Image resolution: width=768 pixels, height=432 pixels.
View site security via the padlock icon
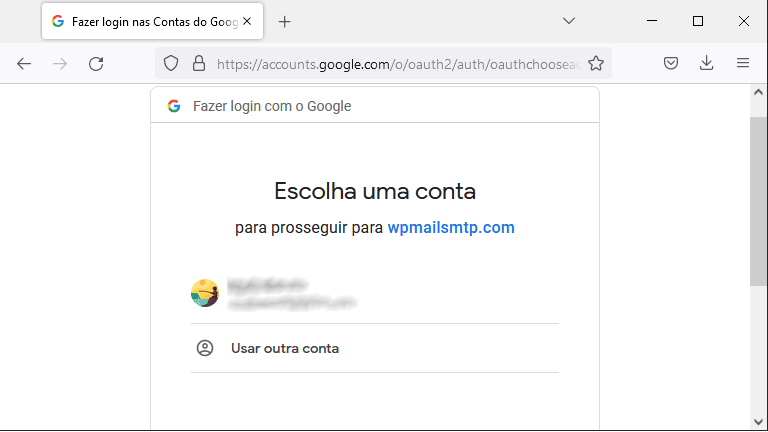[x=198, y=63]
